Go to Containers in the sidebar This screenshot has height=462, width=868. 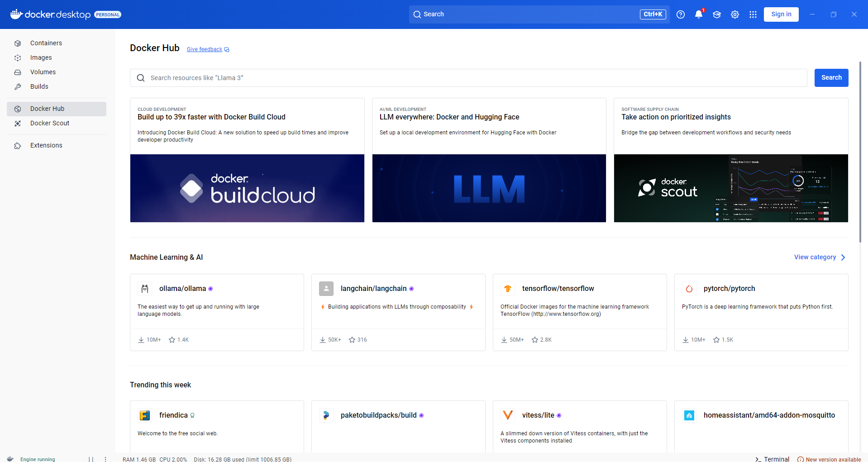point(46,43)
